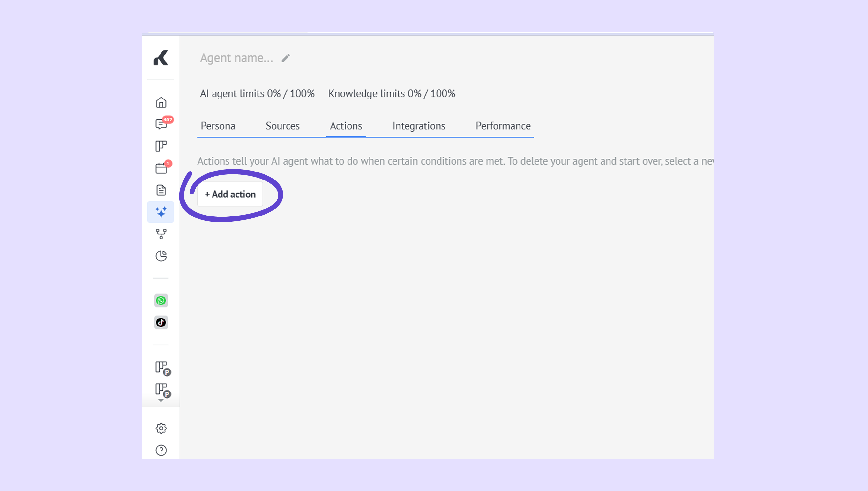Viewport: 868px width, 491px height.
Task: Edit agent name with pencil icon
Action: [x=286, y=58]
